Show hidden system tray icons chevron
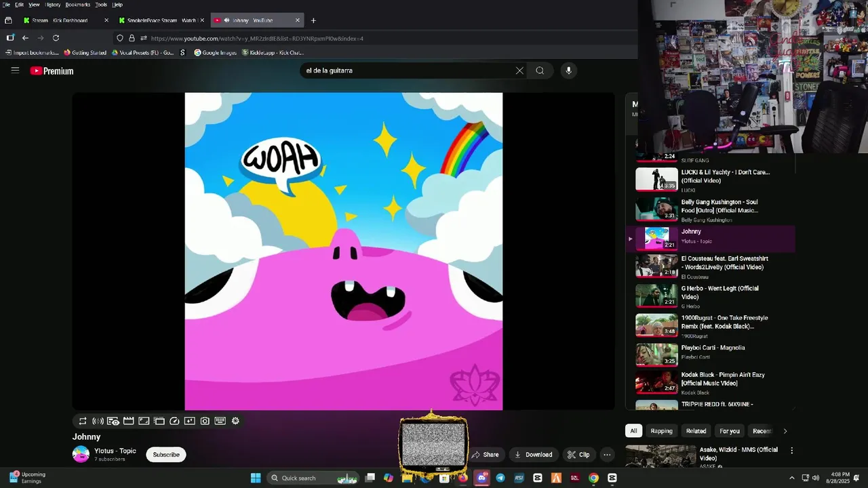Image resolution: width=868 pixels, height=488 pixels. pos(791,478)
